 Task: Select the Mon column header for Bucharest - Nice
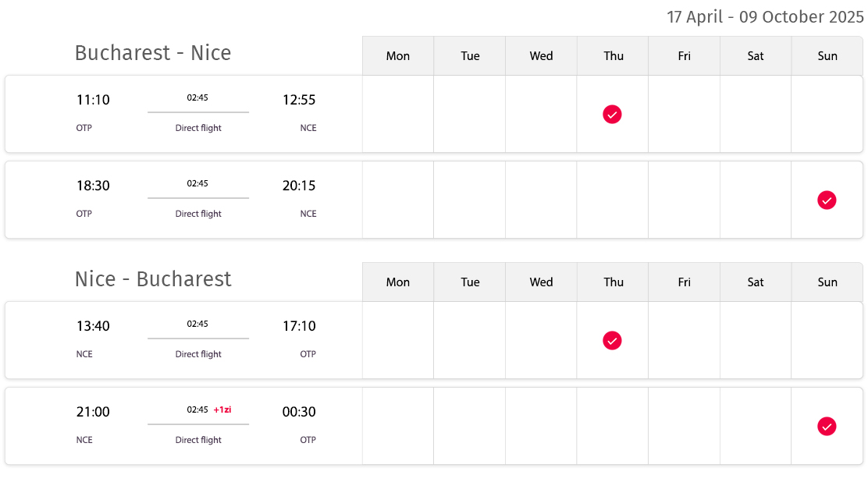click(x=398, y=56)
